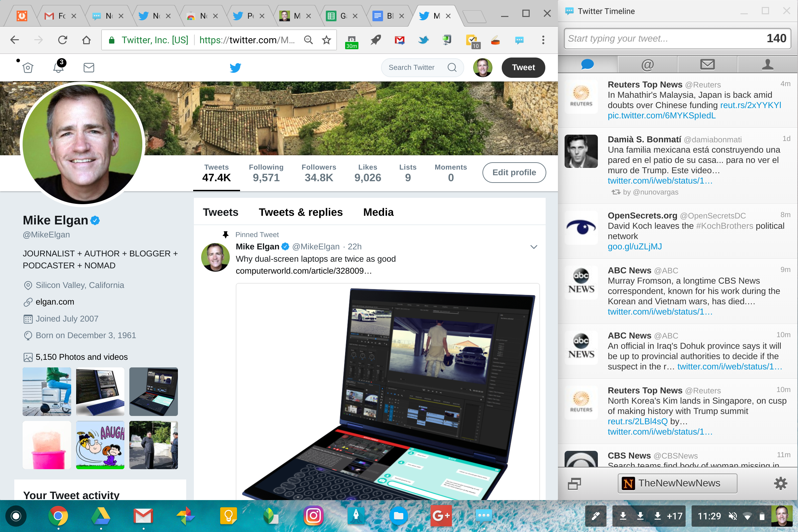
Task: Expand pinned tweet options chevron
Action: click(534, 247)
